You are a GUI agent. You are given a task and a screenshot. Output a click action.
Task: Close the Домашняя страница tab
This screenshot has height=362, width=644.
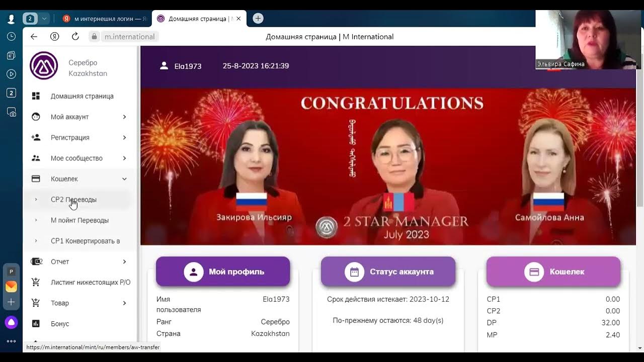(238, 19)
